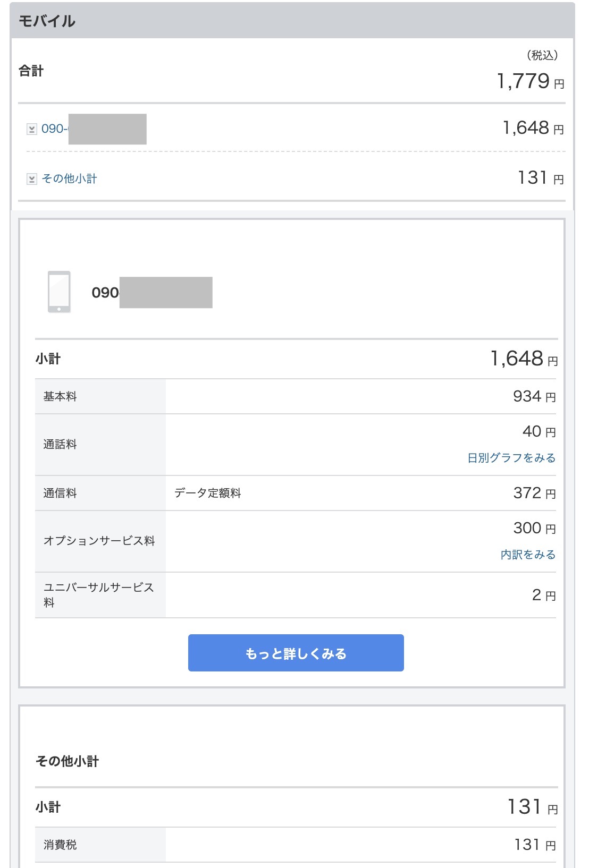Click the 通信料 row label
The height and width of the screenshot is (868, 589).
[60, 493]
